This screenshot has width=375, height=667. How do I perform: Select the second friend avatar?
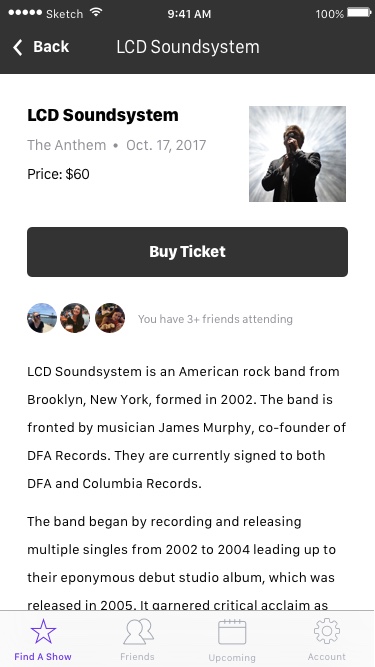[75, 318]
